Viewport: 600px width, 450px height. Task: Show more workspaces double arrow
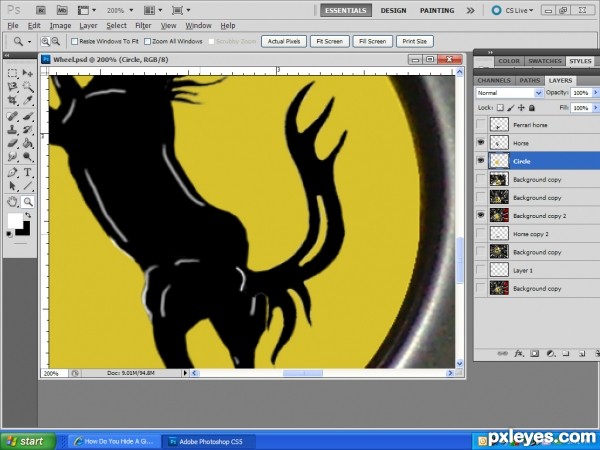(470, 10)
